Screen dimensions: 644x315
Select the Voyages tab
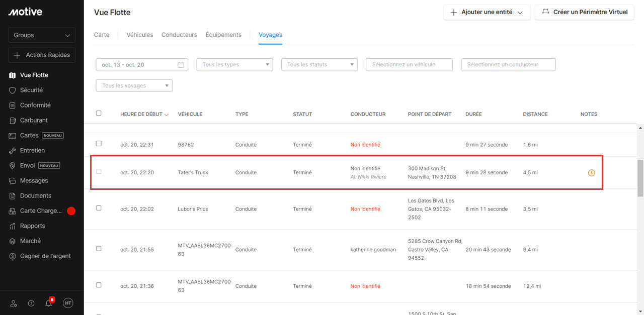click(270, 35)
